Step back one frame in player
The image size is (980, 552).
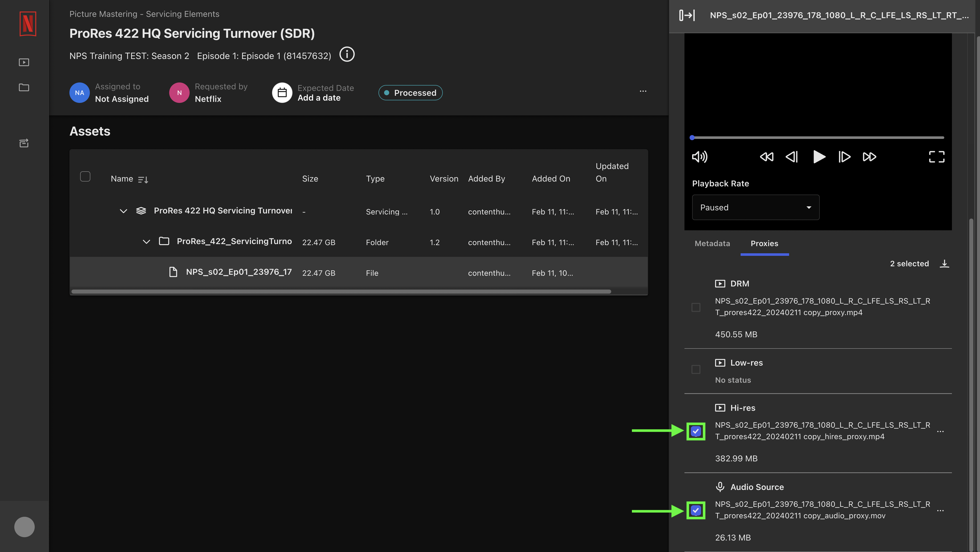click(x=792, y=157)
